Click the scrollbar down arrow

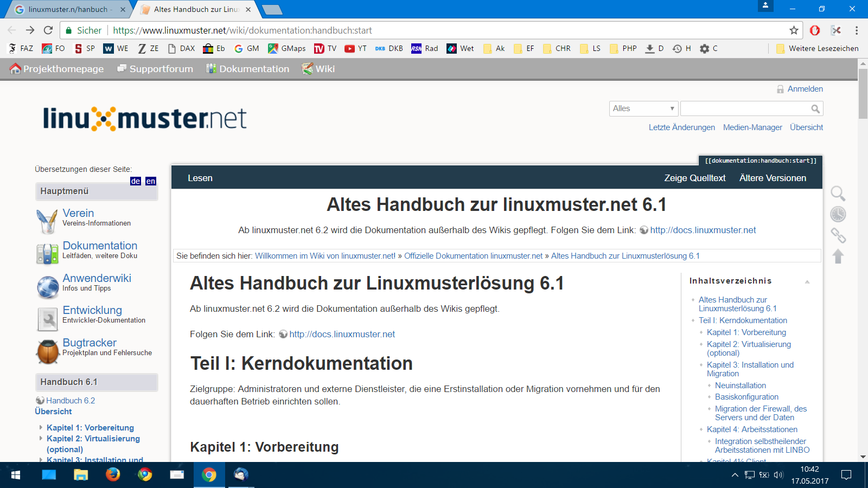pos(863,457)
